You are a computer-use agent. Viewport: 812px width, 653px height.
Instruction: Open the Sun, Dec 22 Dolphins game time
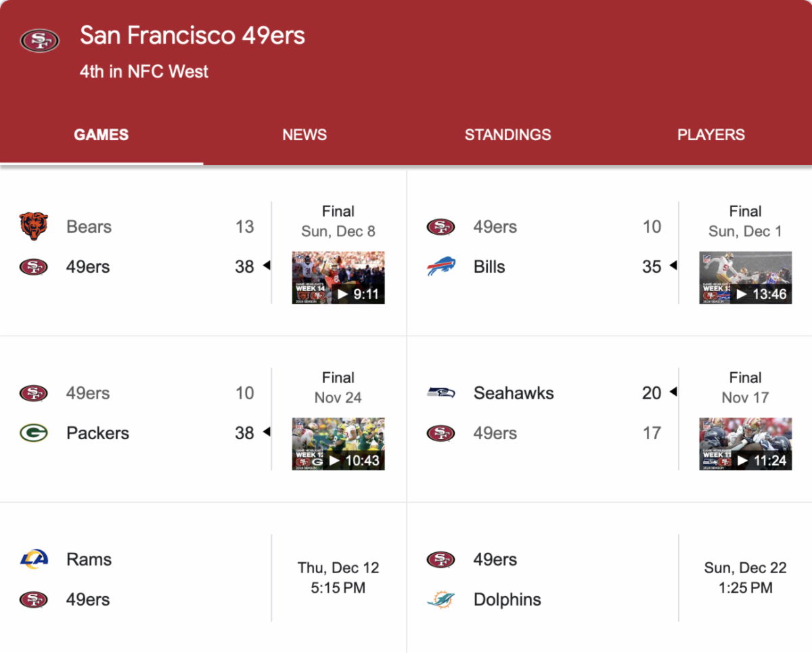pyautogui.click(x=745, y=578)
